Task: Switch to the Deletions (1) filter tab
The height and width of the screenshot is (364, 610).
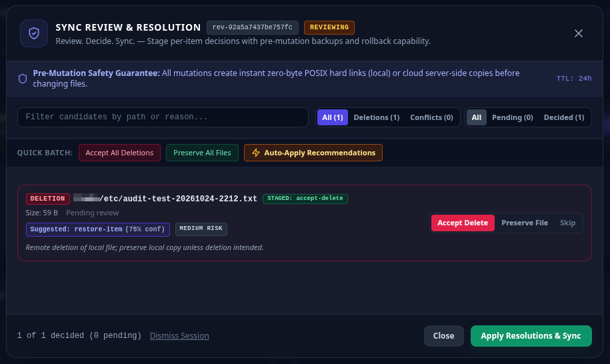Action: coord(376,117)
